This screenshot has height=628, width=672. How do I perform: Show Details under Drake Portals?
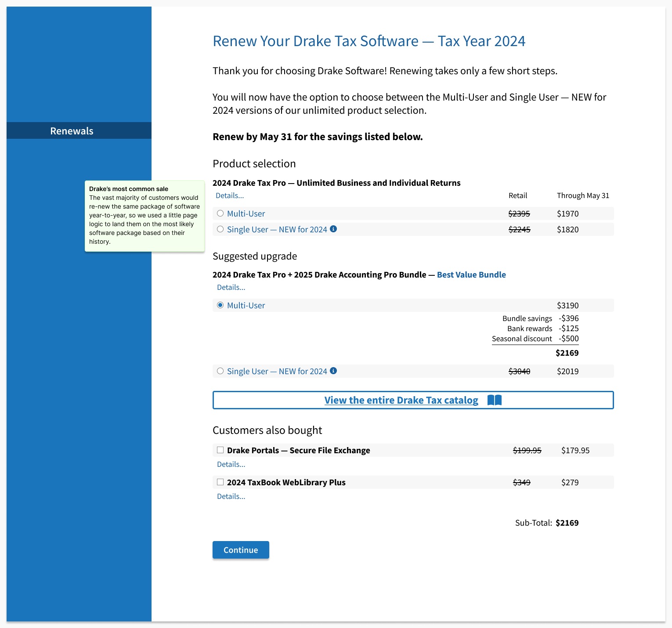[231, 465]
